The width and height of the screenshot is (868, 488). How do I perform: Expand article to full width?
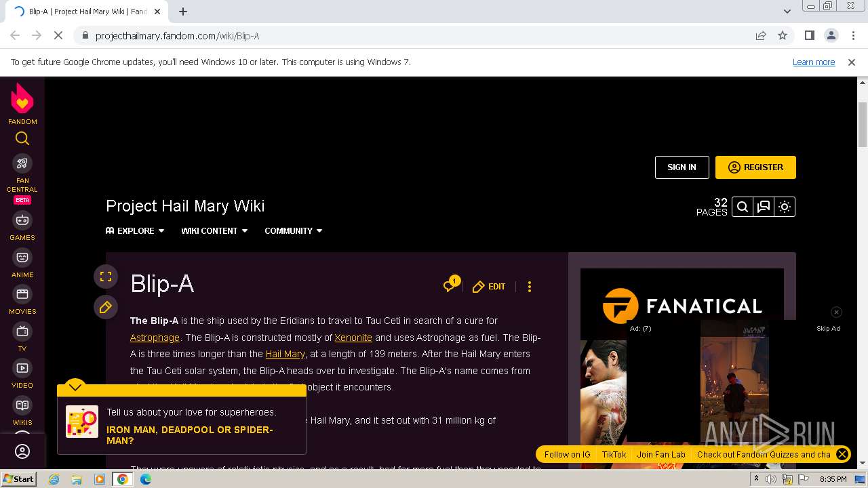tap(106, 277)
